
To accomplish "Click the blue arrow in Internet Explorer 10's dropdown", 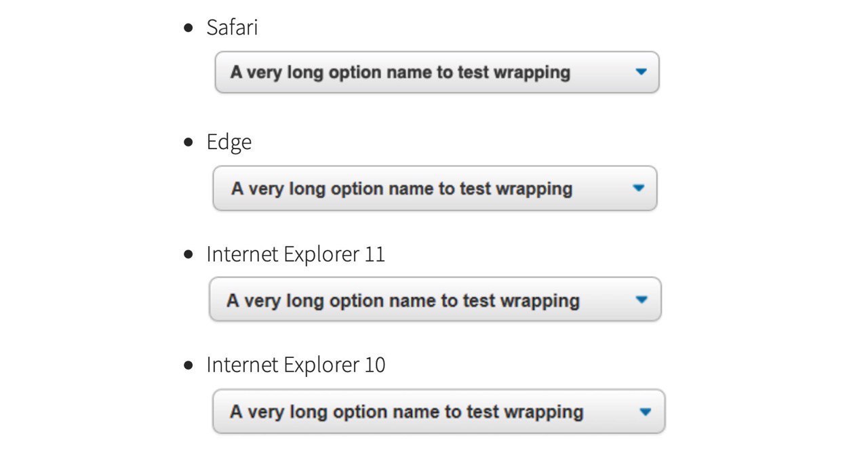I will (645, 412).
